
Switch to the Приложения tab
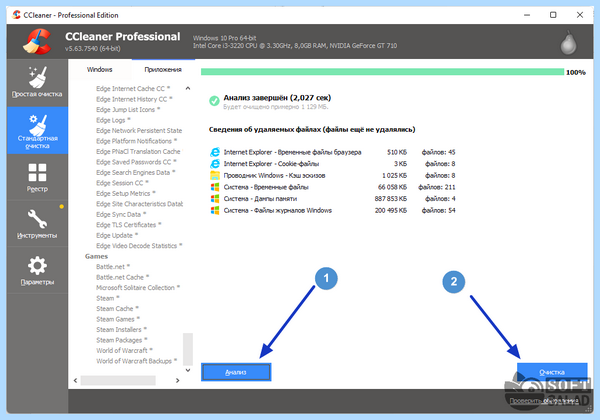click(163, 70)
